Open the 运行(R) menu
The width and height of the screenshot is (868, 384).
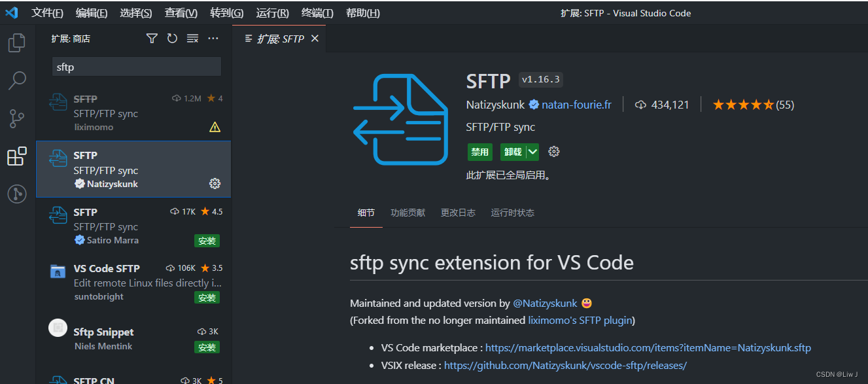[273, 12]
